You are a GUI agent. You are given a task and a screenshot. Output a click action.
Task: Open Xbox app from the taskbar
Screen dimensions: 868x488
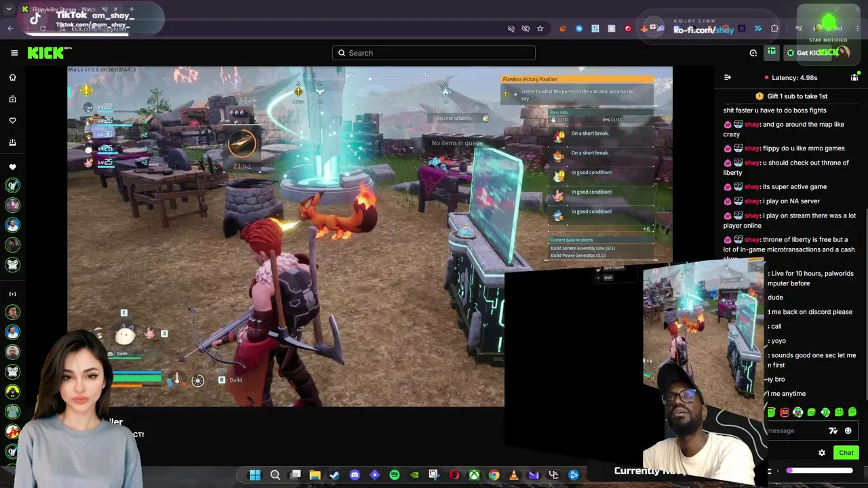pos(474,475)
